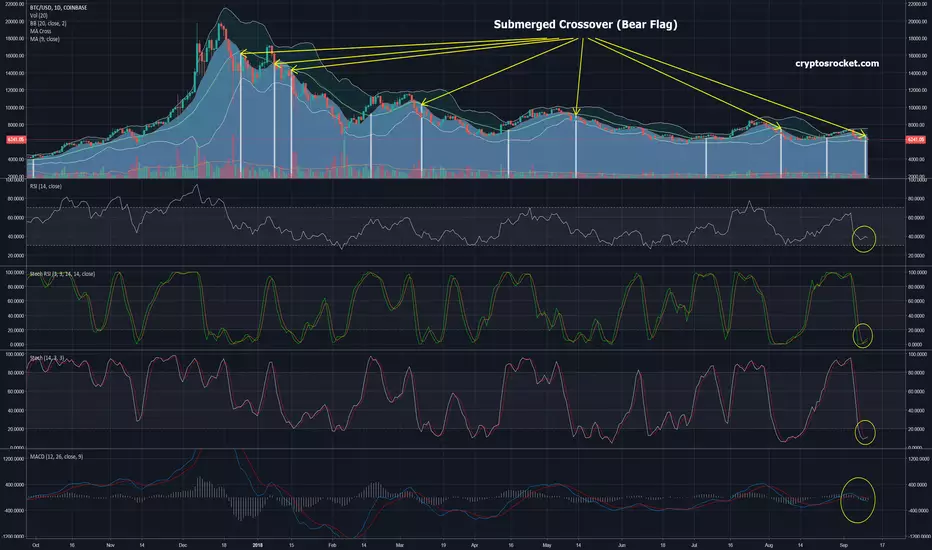Select the MA (9, close) legend
The width and height of the screenshot is (932, 550).
point(45,39)
